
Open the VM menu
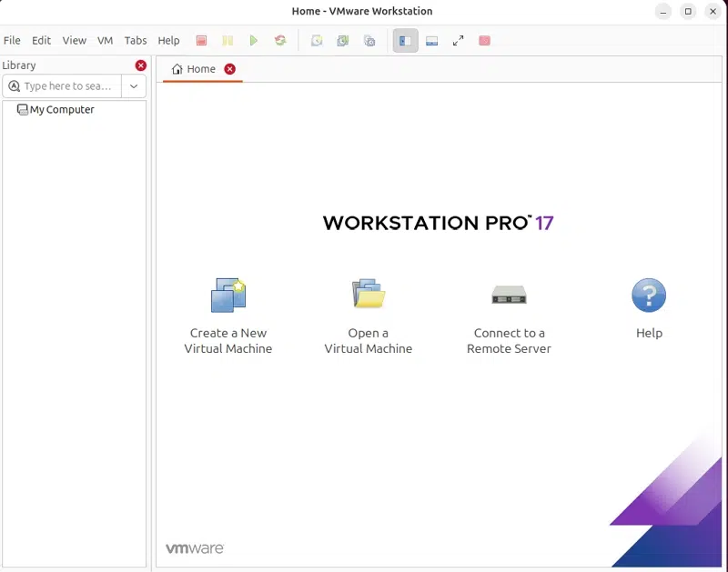point(106,40)
